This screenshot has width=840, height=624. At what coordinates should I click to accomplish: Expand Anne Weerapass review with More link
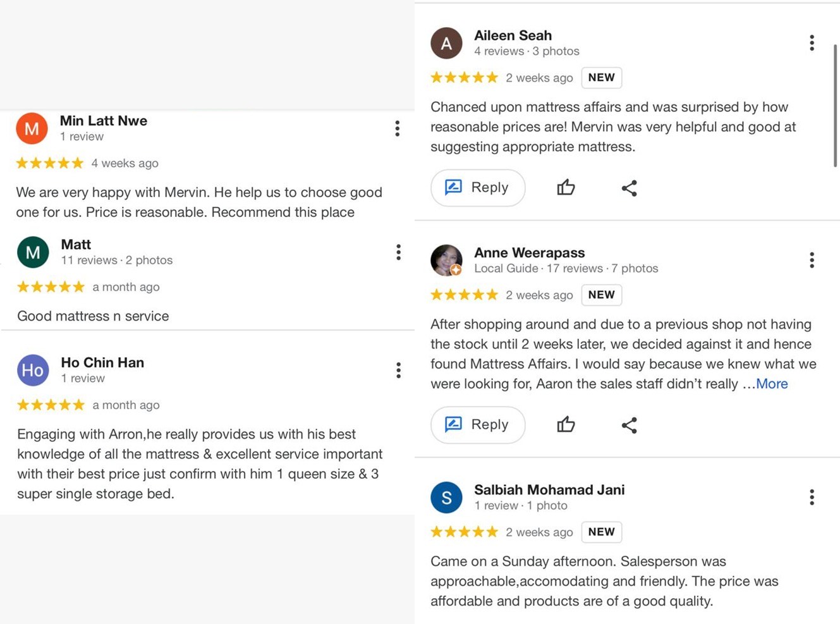[772, 384]
